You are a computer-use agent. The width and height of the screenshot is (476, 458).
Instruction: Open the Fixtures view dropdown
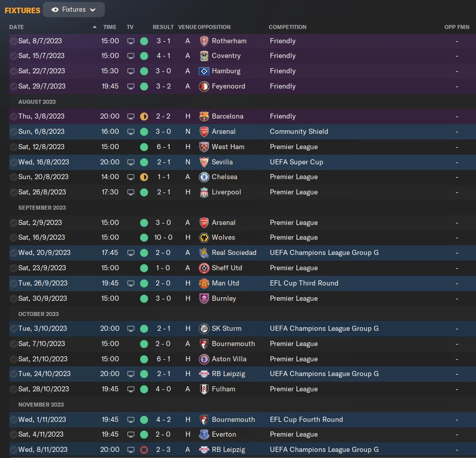74,10
